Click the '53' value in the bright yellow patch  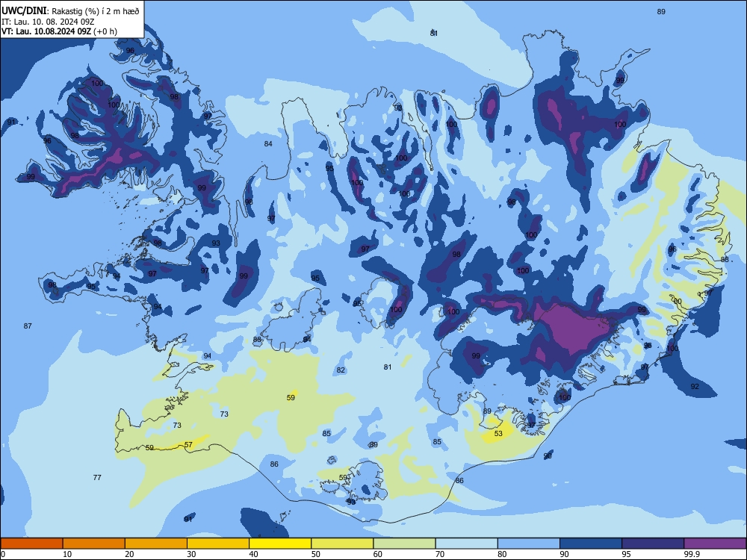click(498, 433)
